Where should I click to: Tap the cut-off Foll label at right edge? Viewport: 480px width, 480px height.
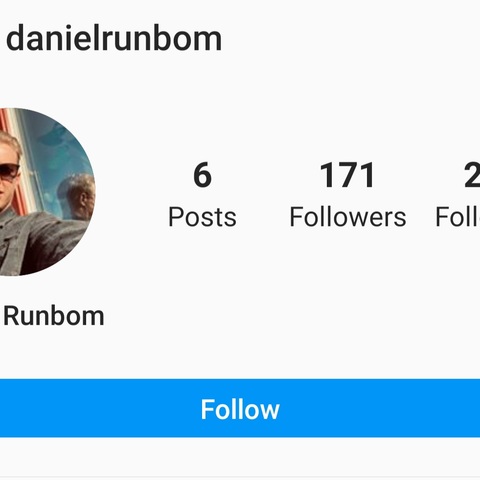coord(458,217)
